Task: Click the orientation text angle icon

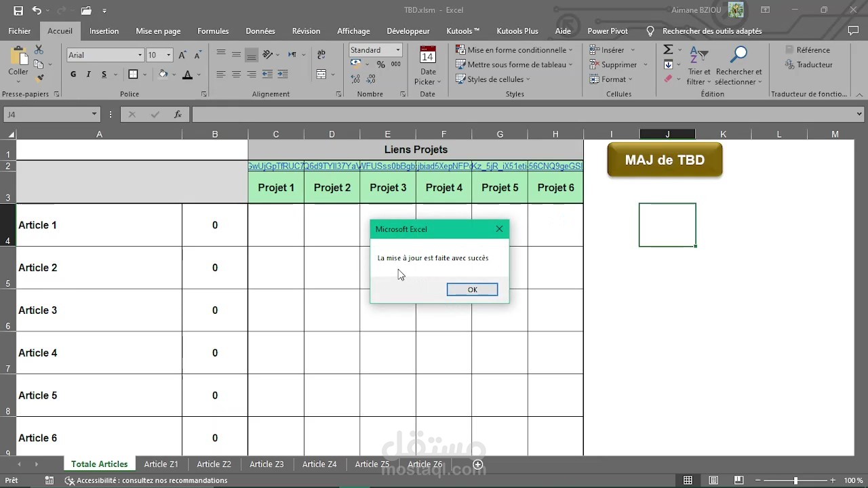Action: (x=268, y=55)
